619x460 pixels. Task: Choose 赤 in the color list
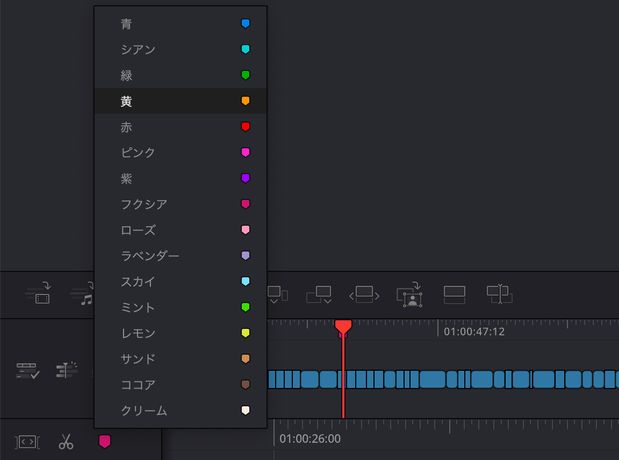[180, 127]
